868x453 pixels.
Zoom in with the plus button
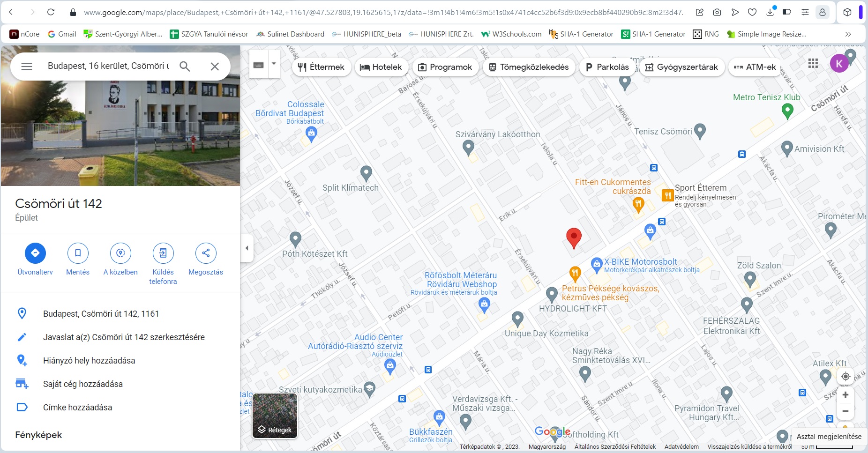pos(846,395)
